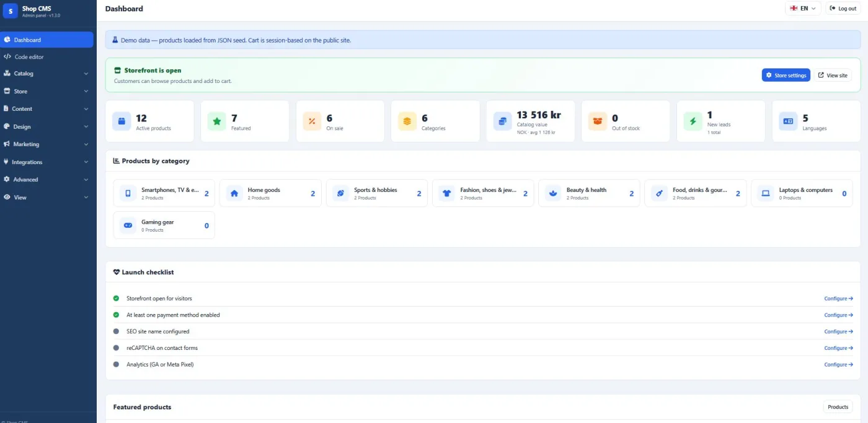Screen dimensions: 868x423
Task: Click the Catalog boxes icon in sidebar
Action: pyautogui.click(x=7, y=73)
